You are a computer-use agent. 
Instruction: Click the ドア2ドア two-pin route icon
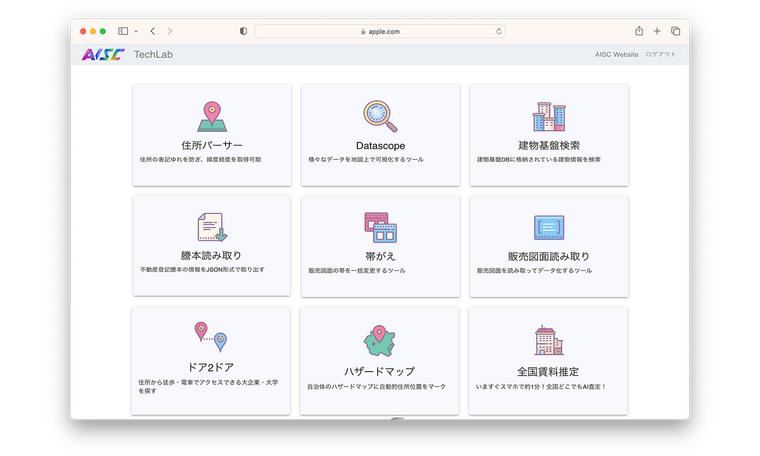(211, 338)
